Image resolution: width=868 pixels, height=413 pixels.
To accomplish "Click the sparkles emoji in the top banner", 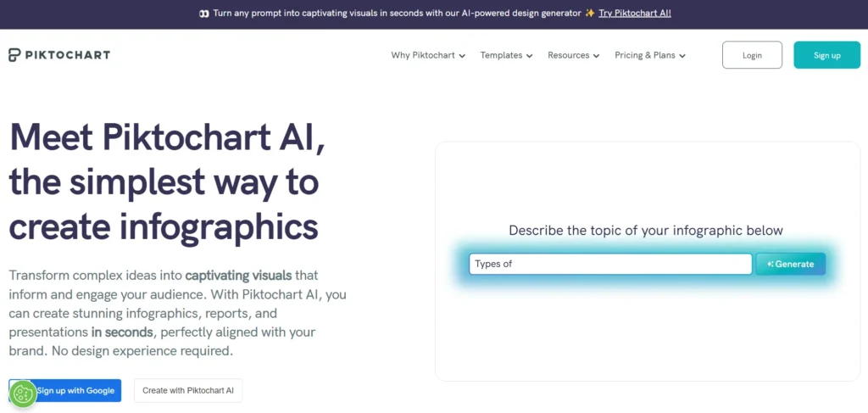I will [x=590, y=14].
